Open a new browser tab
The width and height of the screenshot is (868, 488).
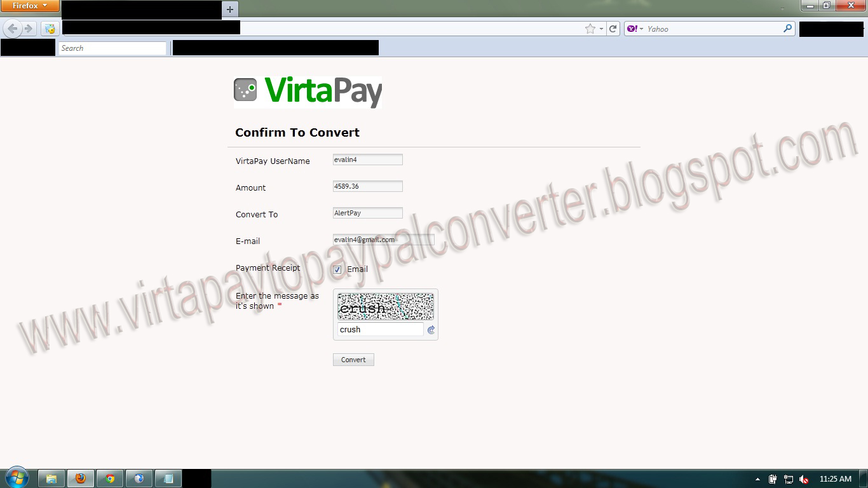229,10
